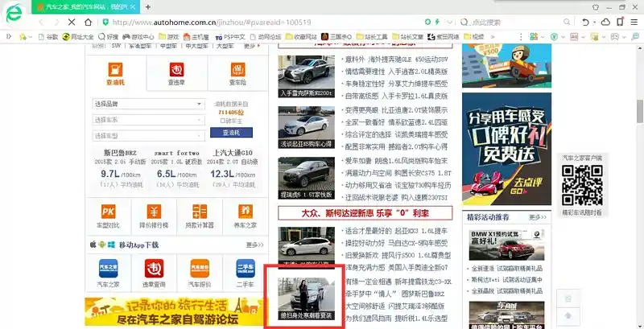This screenshot has height=329, width=644.
Task: Click the feedback page icon above the back-to-top arrow
Action: pyautogui.click(x=568, y=298)
